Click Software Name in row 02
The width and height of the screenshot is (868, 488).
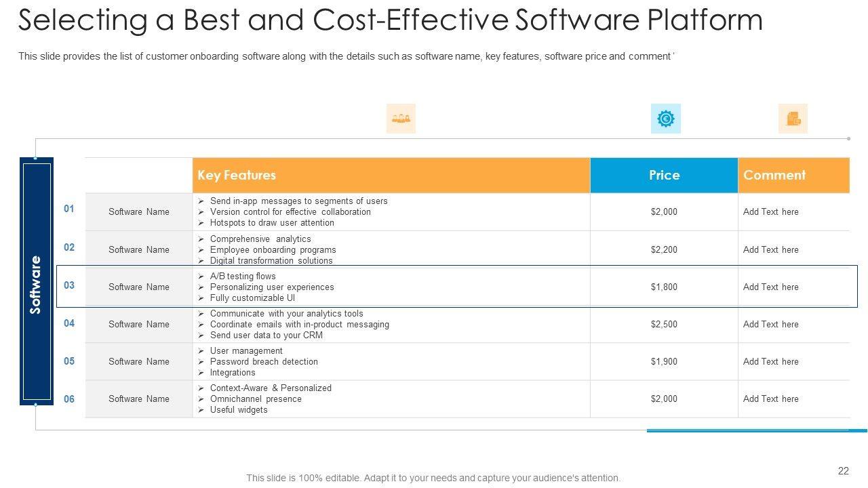[139, 249]
